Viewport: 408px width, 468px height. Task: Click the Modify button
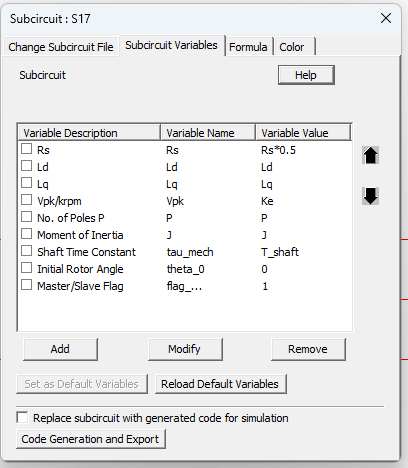tap(185, 349)
